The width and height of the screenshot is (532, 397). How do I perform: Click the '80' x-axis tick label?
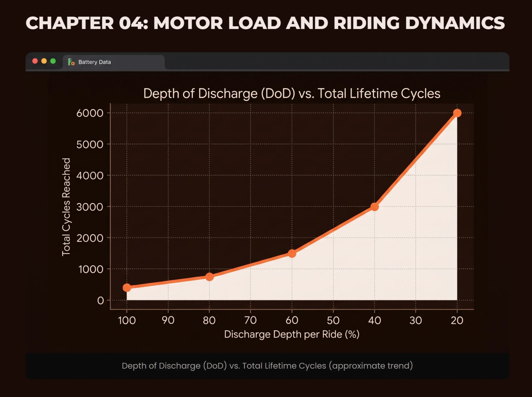[209, 320]
